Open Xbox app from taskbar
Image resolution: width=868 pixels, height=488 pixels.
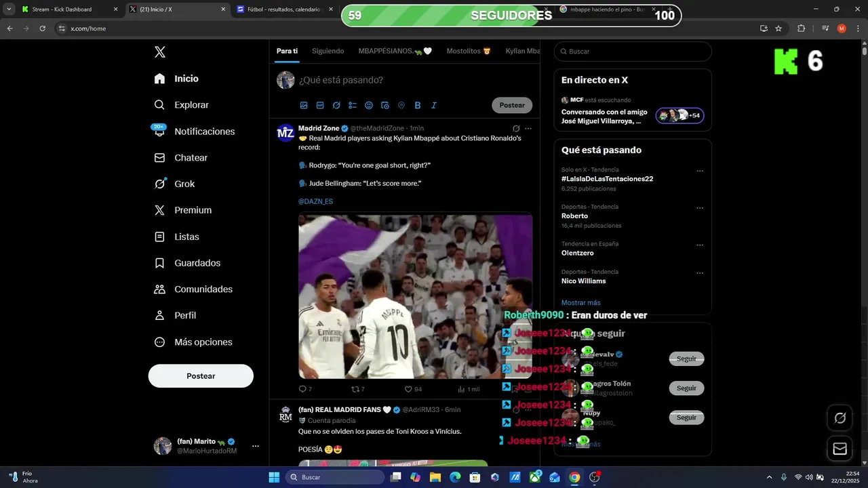pyautogui.click(x=535, y=477)
